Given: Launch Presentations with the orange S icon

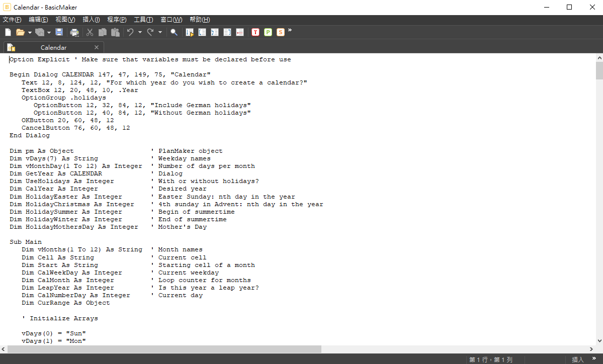Looking at the screenshot, I should [280, 32].
